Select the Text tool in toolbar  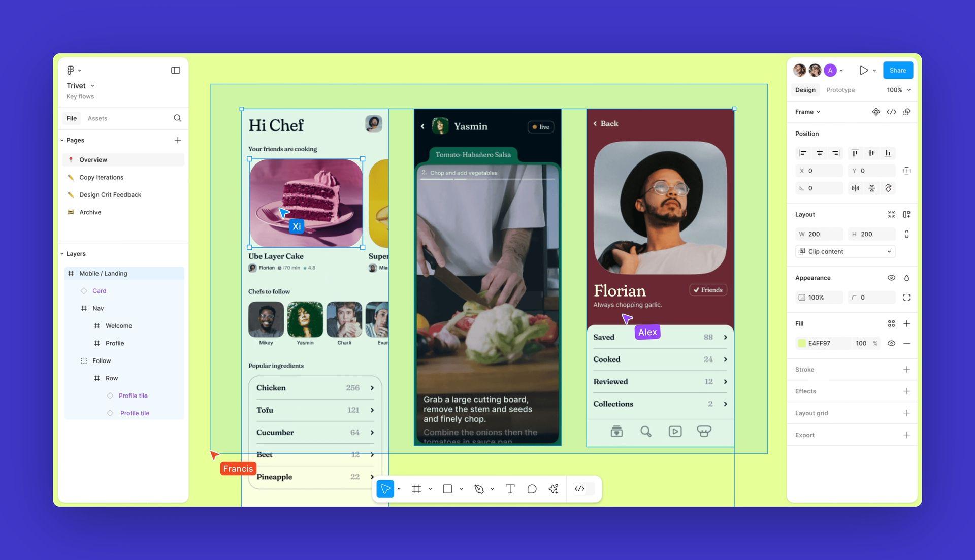point(510,488)
